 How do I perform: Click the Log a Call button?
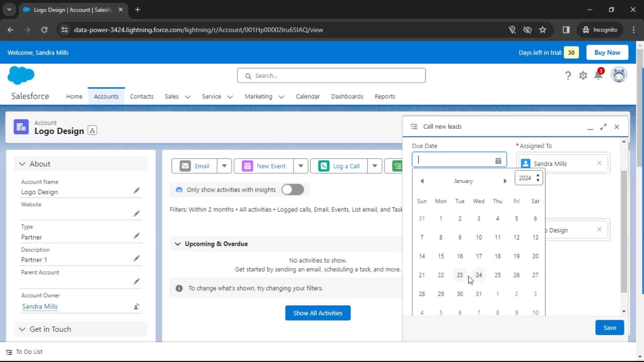(x=339, y=166)
